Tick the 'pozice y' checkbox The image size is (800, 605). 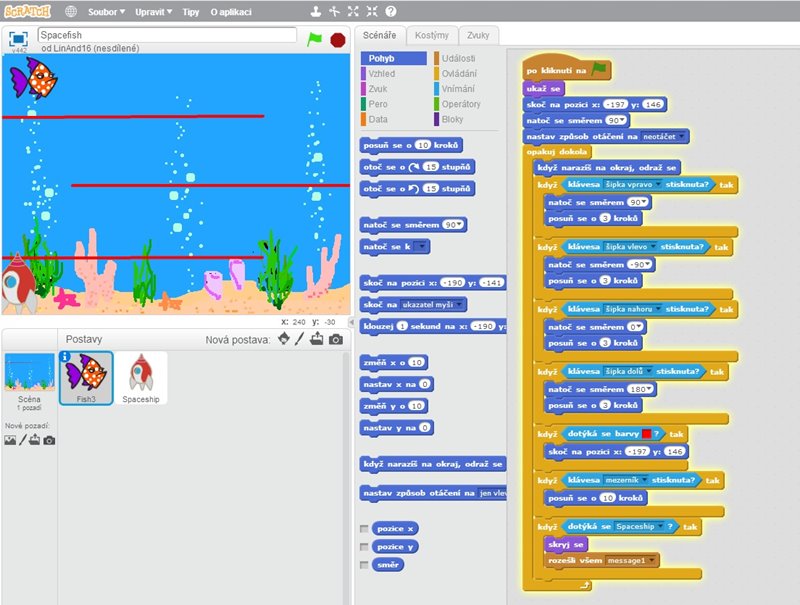(365, 547)
